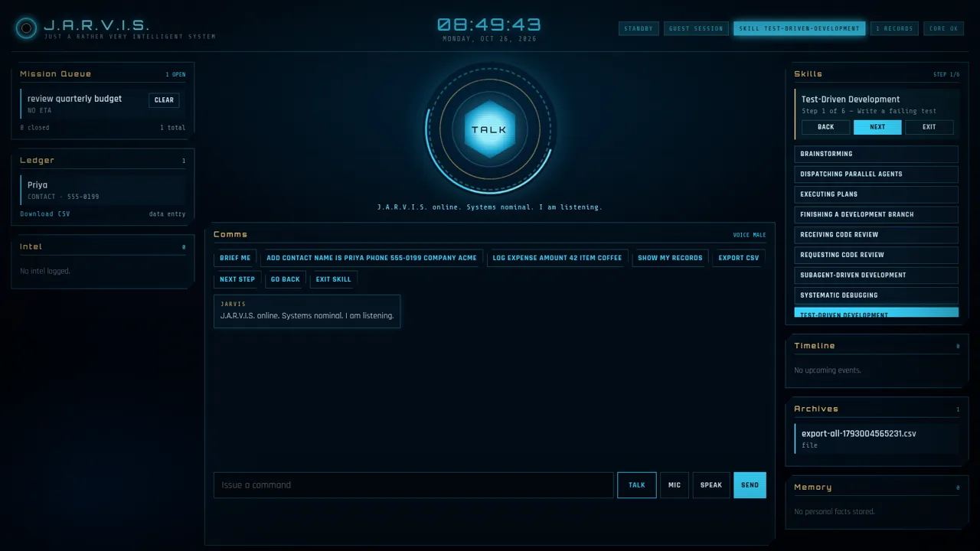Click the J.A.R.V.I.S. circular logo icon
Image resolution: width=980 pixels, height=551 pixels.
coord(26,28)
